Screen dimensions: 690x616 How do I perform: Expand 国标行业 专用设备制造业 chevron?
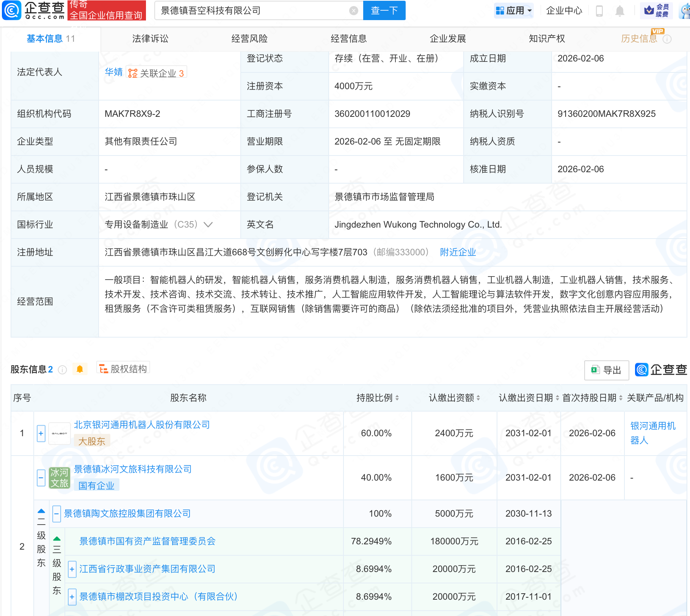tap(208, 225)
